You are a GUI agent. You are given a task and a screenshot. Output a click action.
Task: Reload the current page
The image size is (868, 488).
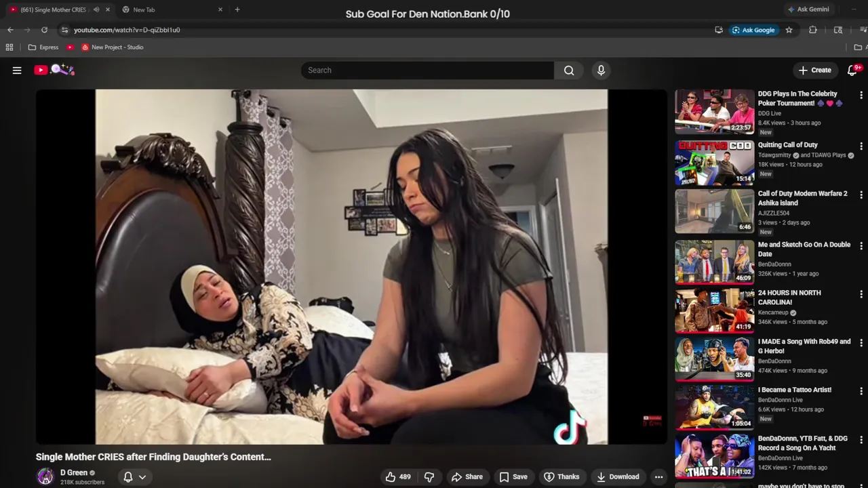[44, 30]
